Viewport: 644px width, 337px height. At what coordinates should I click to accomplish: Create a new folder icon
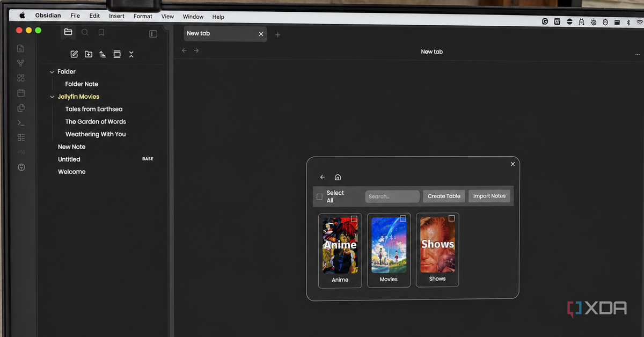89,54
